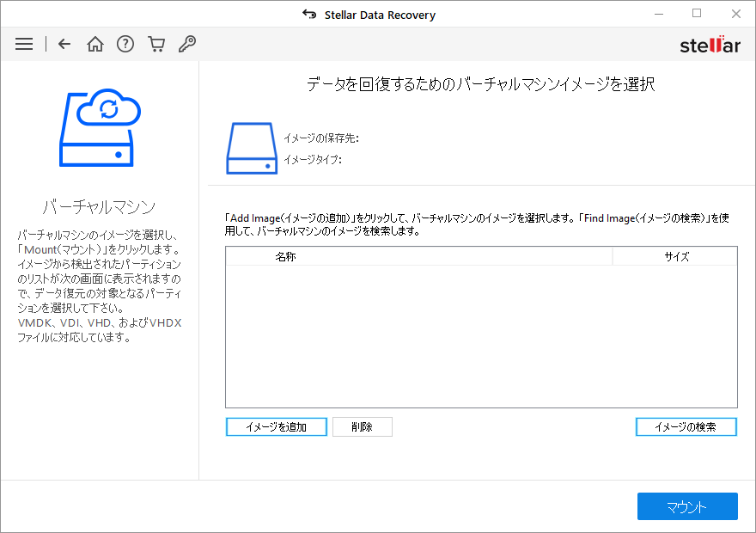Screen dimensions: 756x533
Task: Sort by the サイズ column header
Action: [675, 256]
